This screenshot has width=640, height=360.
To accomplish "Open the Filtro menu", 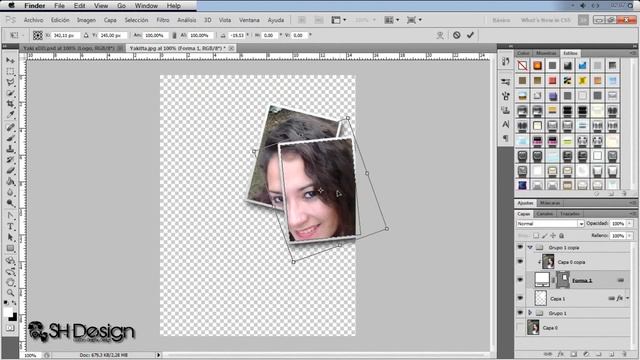I will click(162, 20).
